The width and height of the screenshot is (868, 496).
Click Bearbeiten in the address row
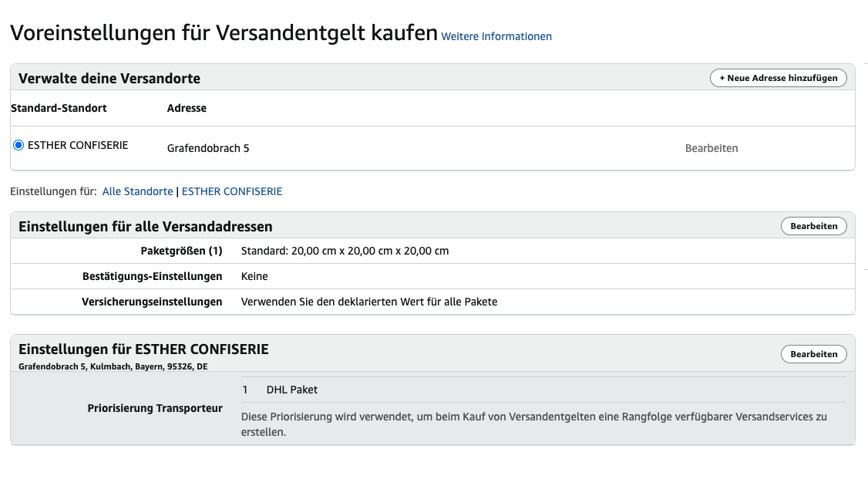712,149
